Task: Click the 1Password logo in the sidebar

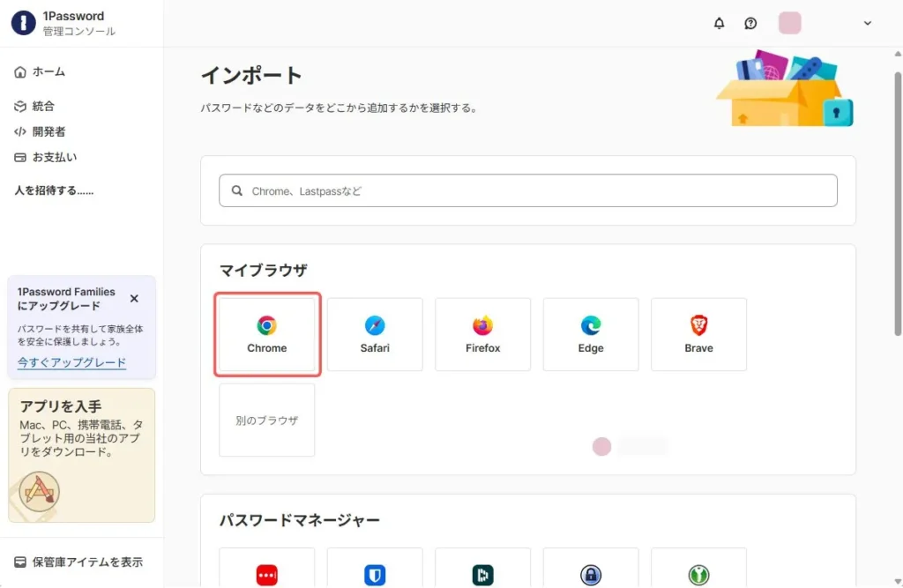Action: pyautogui.click(x=22, y=23)
